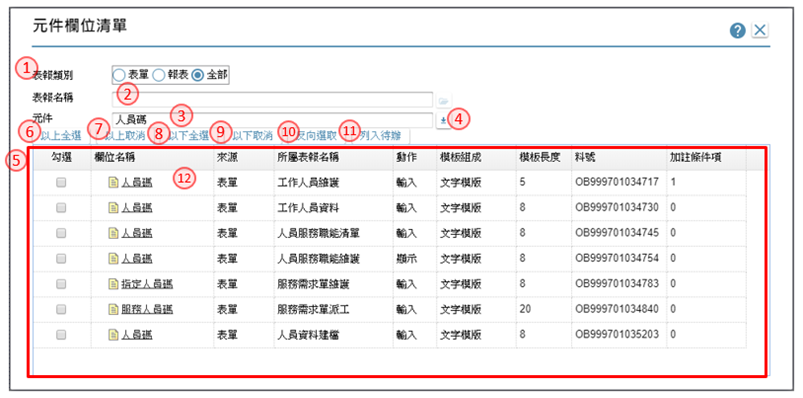
Task: Open 人員碼 link in 工作人員維護 row
Action: (137, 182)
